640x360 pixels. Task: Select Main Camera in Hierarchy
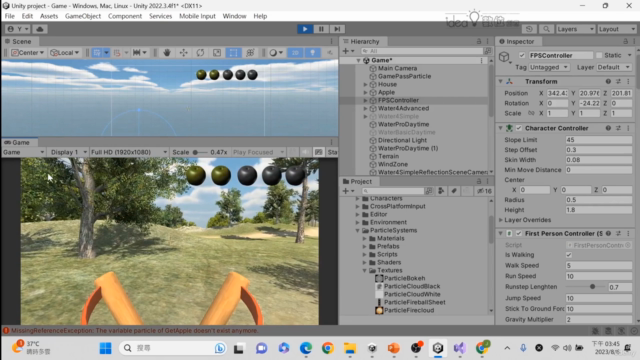point(397,68)
